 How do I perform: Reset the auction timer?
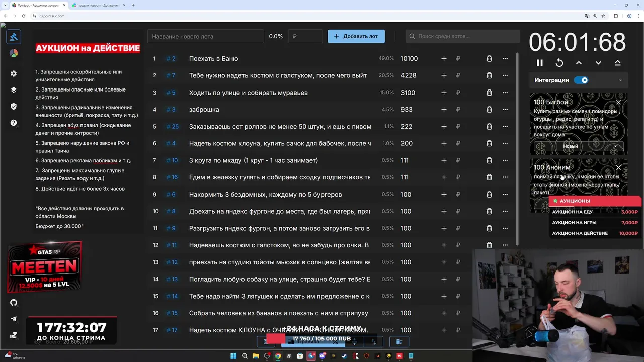pyautogui.click(x=559, y=63)
